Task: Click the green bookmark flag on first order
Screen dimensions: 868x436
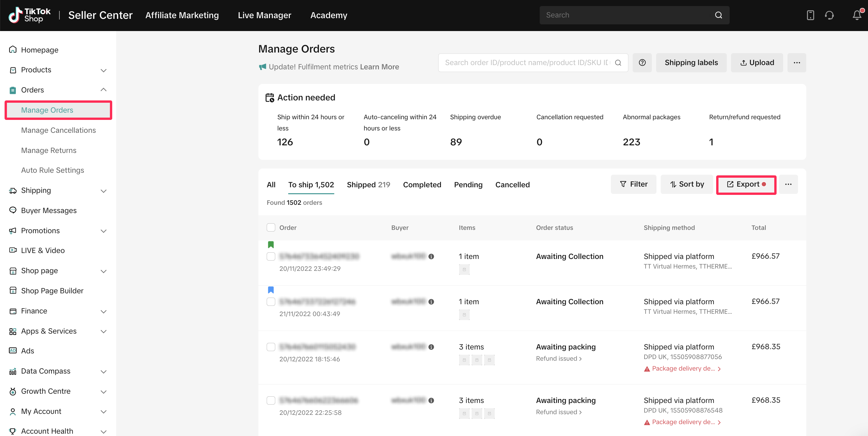Action: (x=271, y=244)
